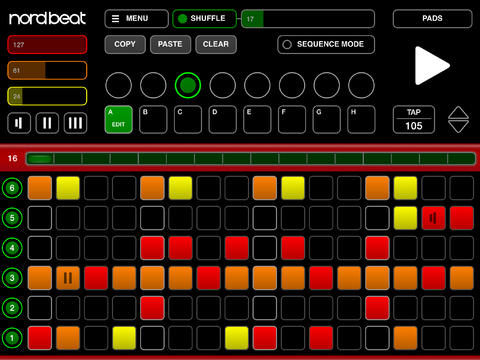Select the track 3 circle icon

(12, 278)
